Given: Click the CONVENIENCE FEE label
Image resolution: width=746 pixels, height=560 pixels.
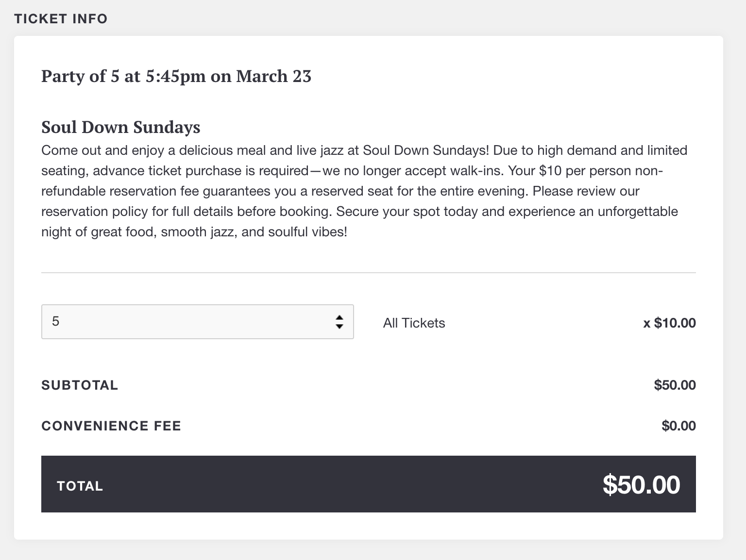Looking at the screenshot, I should click(x=111, y=426).
